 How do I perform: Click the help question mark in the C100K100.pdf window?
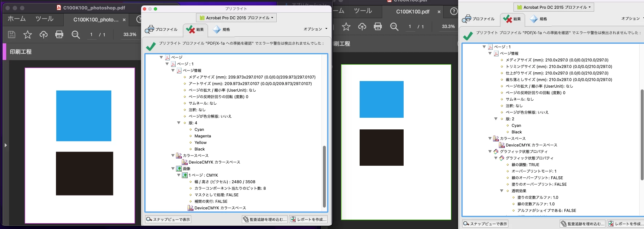pyautogui.click(x=454, y=11)
